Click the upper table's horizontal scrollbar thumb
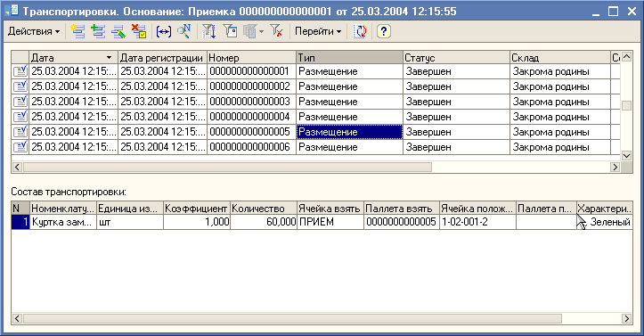This screenshot has width=644, height=336. 227,168
